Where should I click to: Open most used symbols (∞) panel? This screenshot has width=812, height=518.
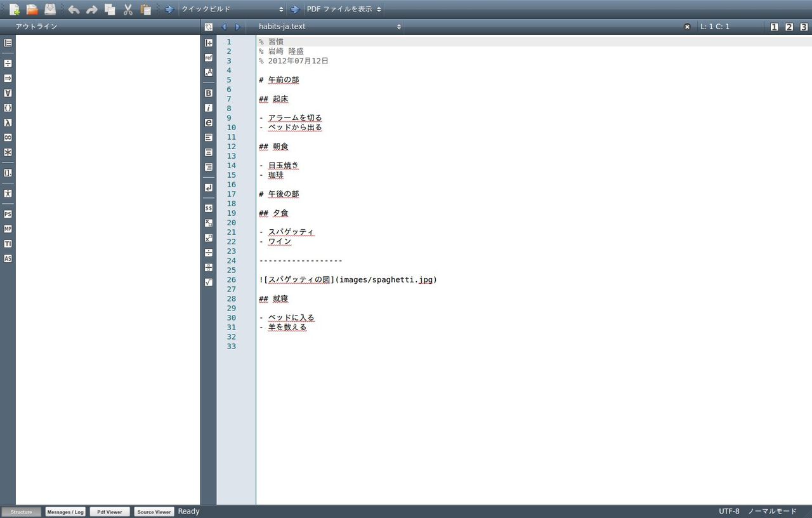8,138
